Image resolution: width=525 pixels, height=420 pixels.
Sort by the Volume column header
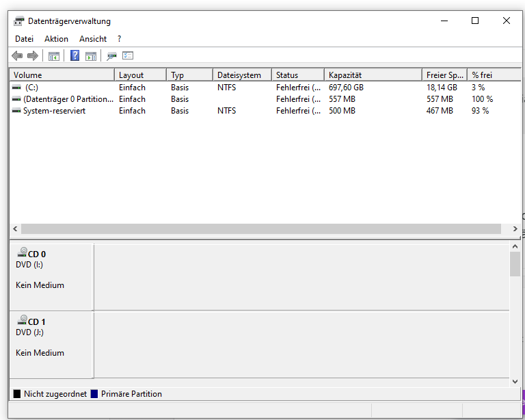point(62,75)
